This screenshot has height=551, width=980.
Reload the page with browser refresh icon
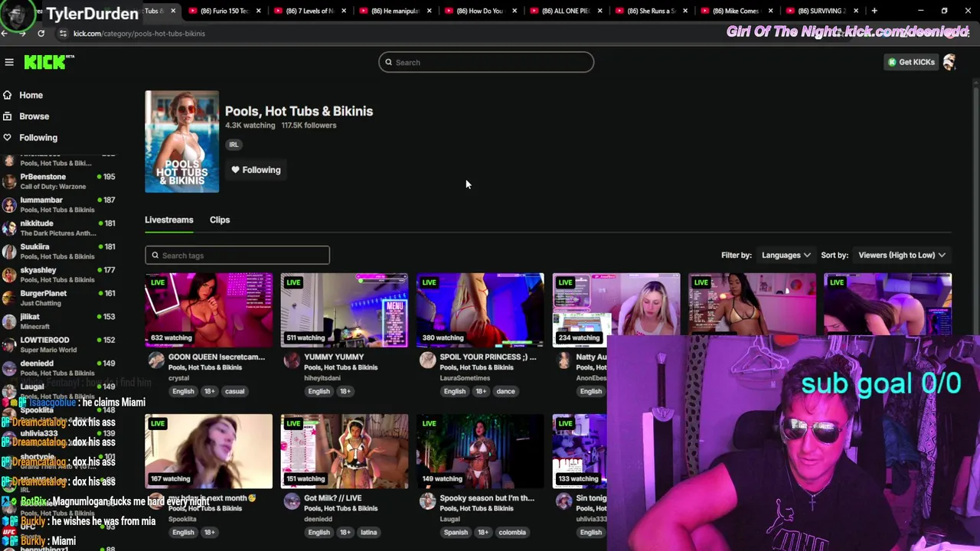pyautogui.click(x=41, y=34)
